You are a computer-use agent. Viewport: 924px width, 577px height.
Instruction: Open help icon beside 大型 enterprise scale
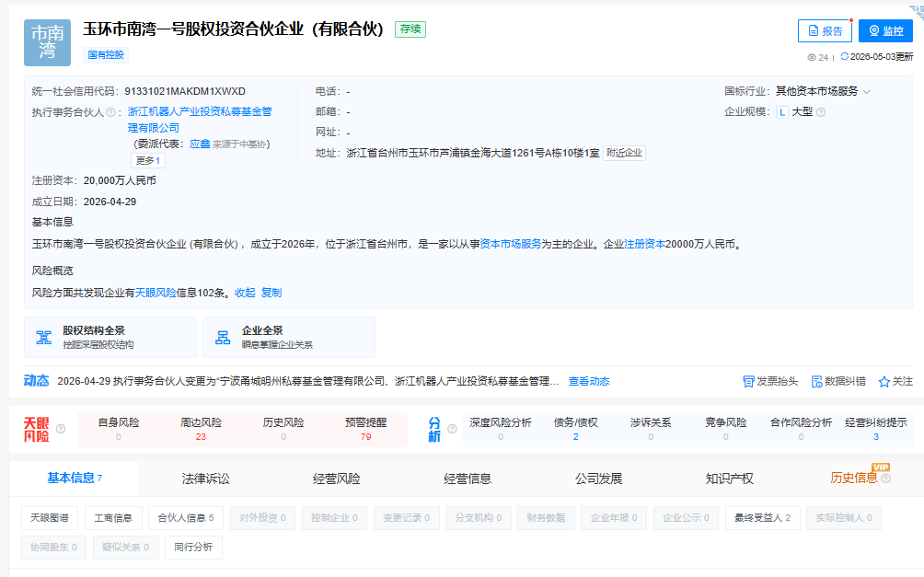821,112
